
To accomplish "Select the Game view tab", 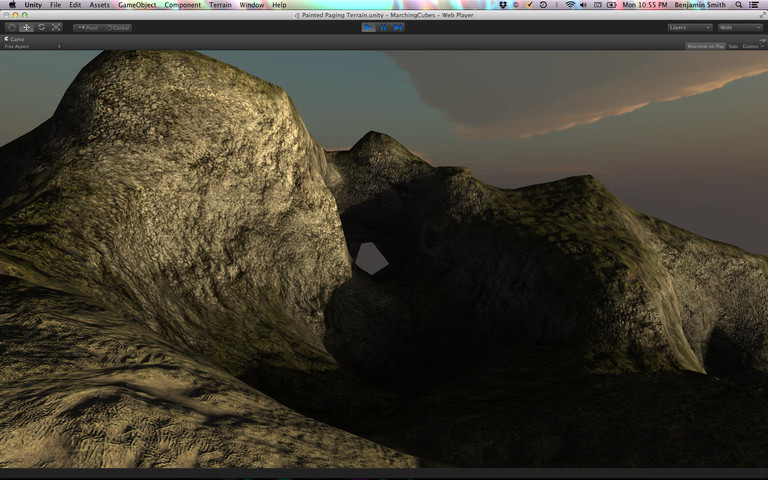I will 15,39.
